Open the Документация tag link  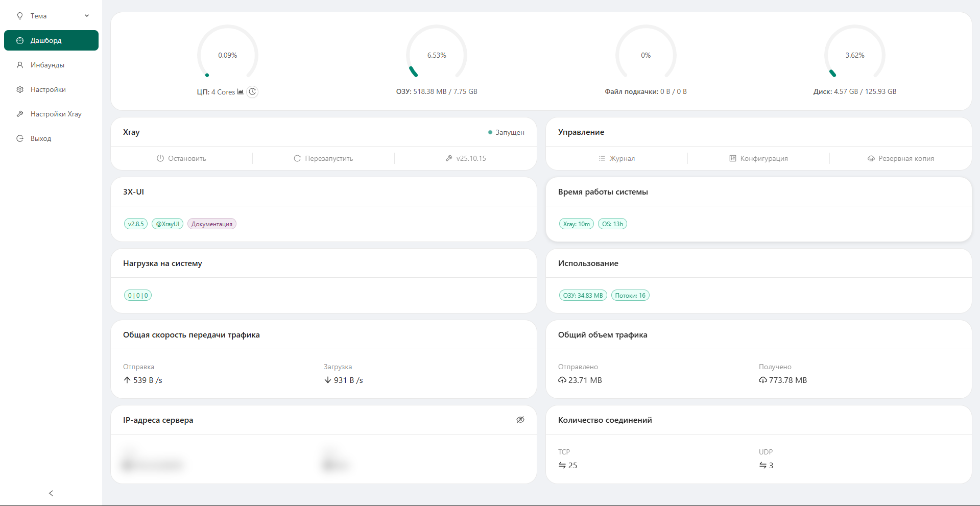211,224
